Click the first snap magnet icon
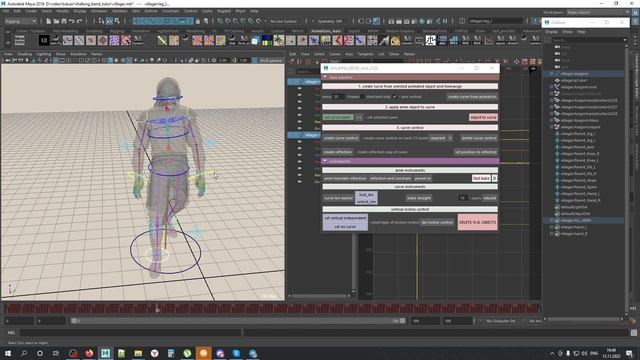This screenshot has height=360, width=640. coord(220,21)
